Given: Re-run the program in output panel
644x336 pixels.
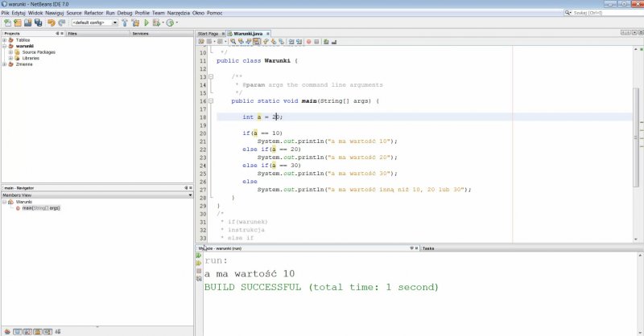Looking at the screenshot, I should [199, 256].
